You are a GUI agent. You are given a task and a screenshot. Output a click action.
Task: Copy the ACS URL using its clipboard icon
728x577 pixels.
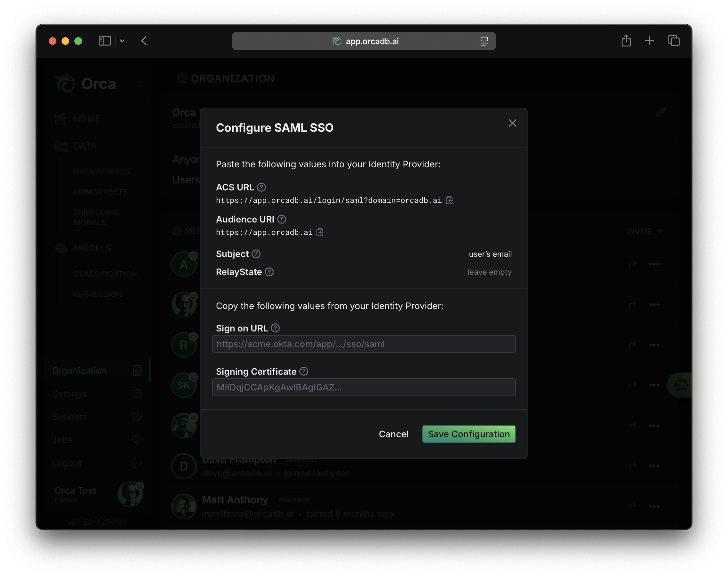pyautogui.click(x=450, y=200)
